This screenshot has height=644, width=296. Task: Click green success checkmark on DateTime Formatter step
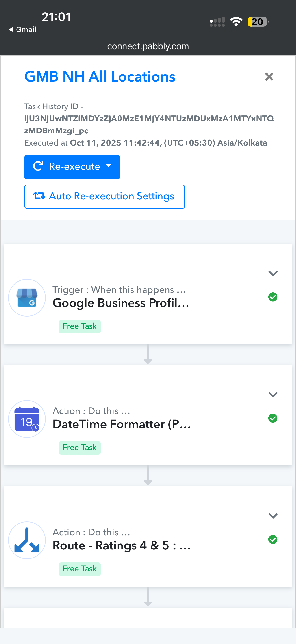pyautogui.click(x=273, y=418)
